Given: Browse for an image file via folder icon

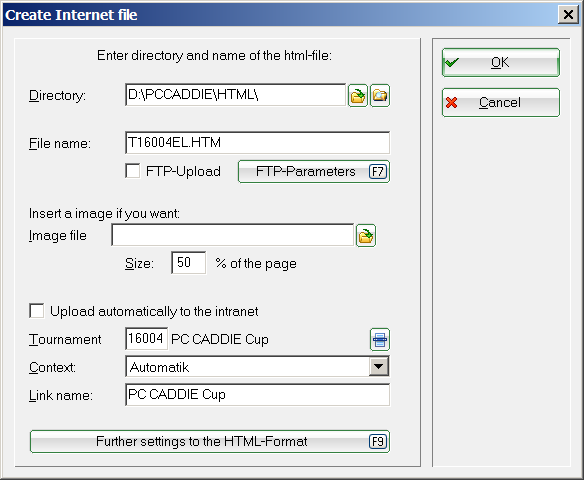Looking at the screenshot, I should click(x=366, y=236).
